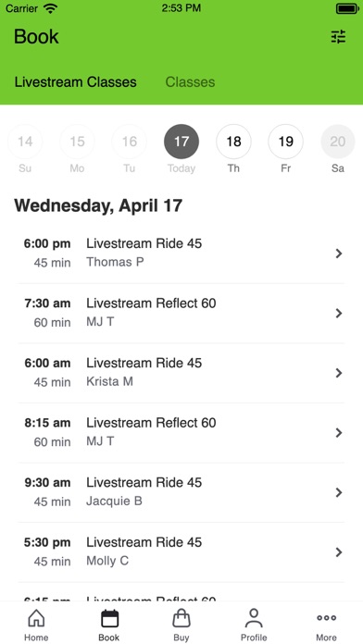Switch to the Classes tab
Image resolution: width=363 pixels, height=644 pixels.
(x=190, y=81)
